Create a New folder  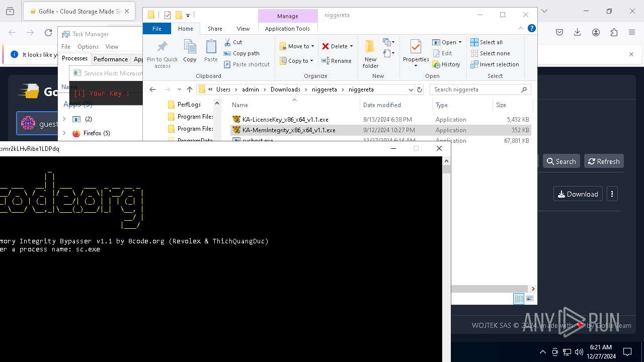pos(370,54)
